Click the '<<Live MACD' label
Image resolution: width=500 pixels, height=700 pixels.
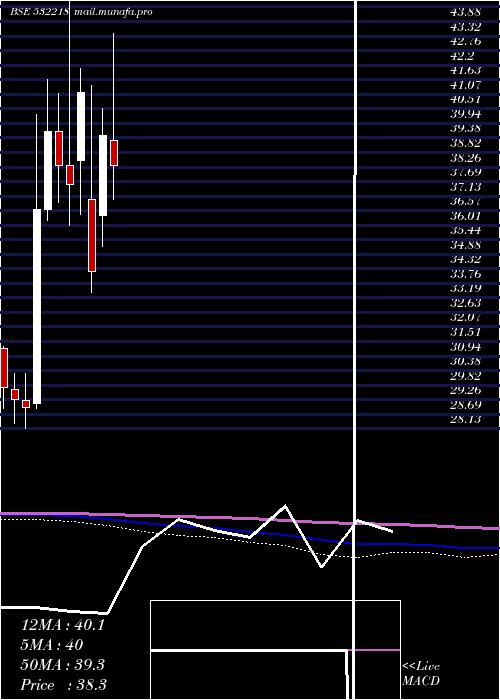click(421, 674)
